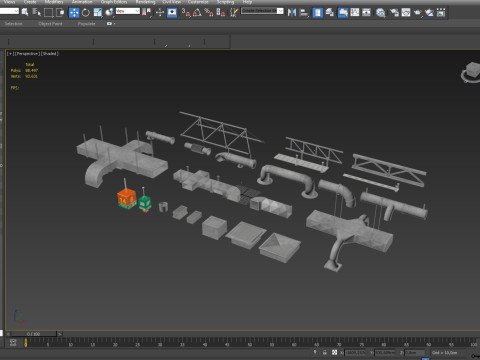Viewport: 480px width, 360px height.
Task: Open the Rendering menu
Action: click(145, 2)
